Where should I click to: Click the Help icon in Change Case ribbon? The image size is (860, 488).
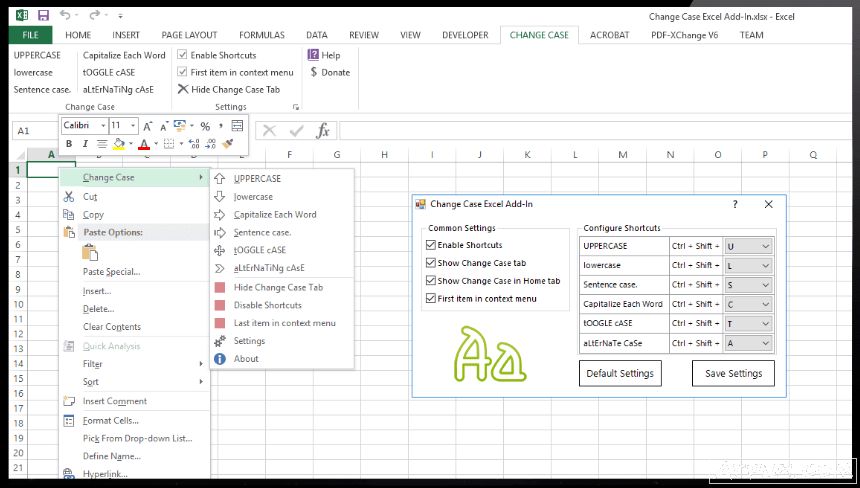click(313, 55)
